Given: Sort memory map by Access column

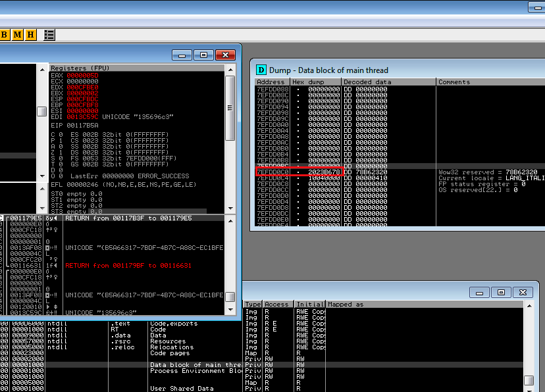Looking at the screenshot, I should [277, 305].
